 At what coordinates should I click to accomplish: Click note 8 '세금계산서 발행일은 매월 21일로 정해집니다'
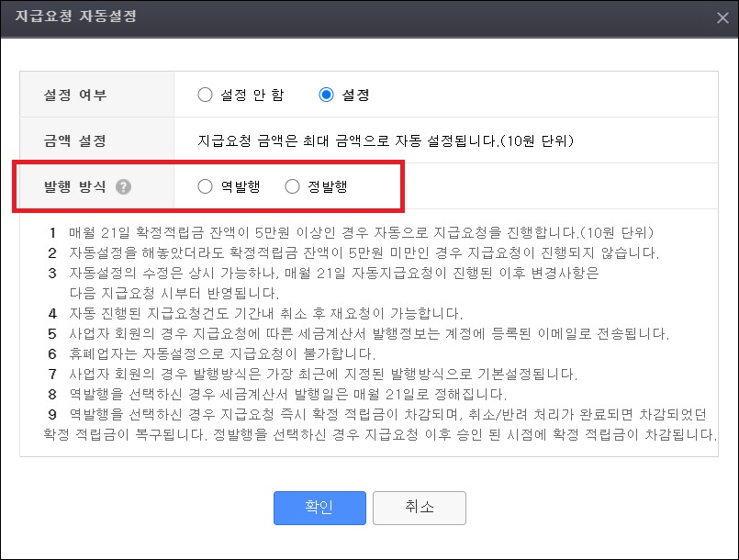point(287,394)
